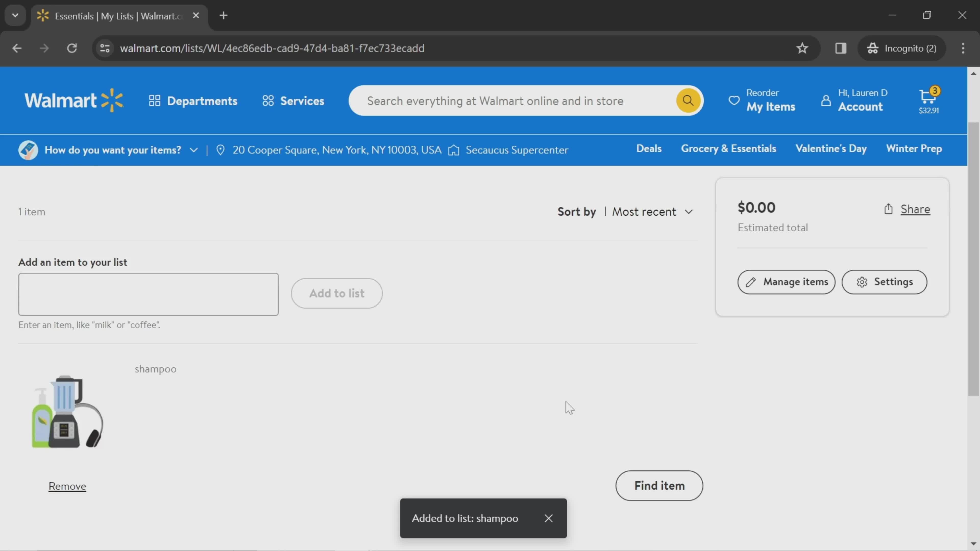Open Valentine's Day section

point(831,149)
